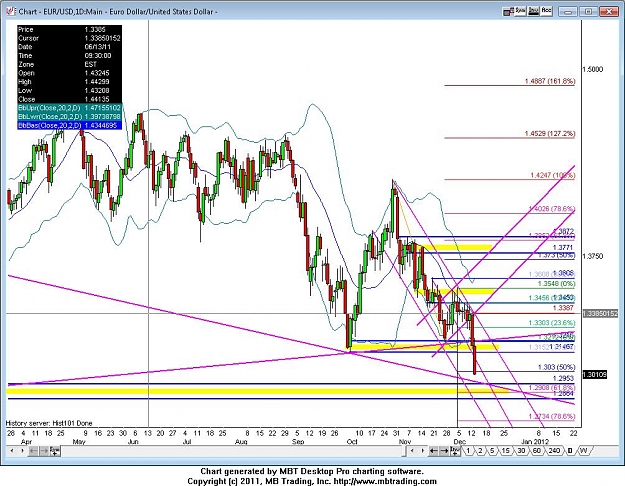Click greyed forward arrow icon at bottom left
This screenshot has height=486, width=625.
click(44, 451)
